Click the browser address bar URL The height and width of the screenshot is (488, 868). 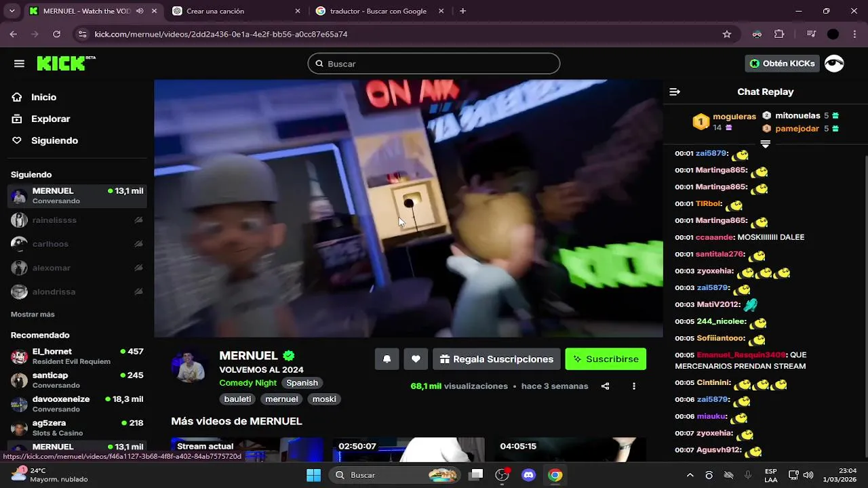coord(221,34)
